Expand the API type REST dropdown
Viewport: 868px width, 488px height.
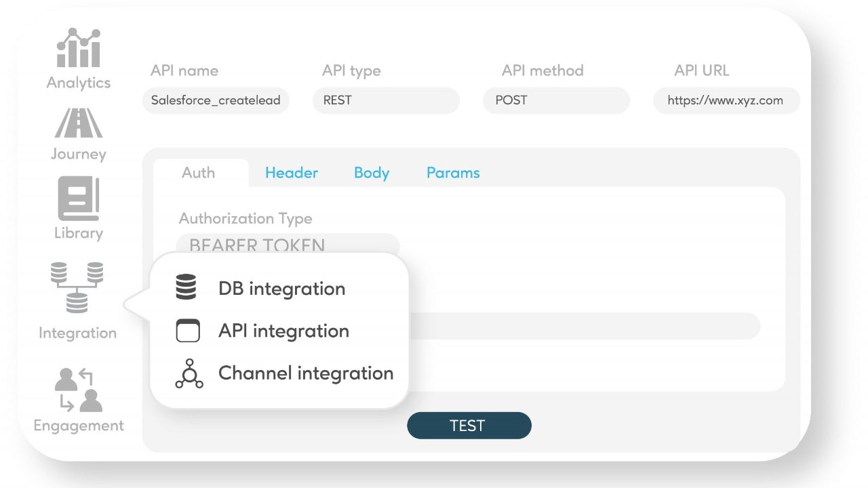[386, 100]
